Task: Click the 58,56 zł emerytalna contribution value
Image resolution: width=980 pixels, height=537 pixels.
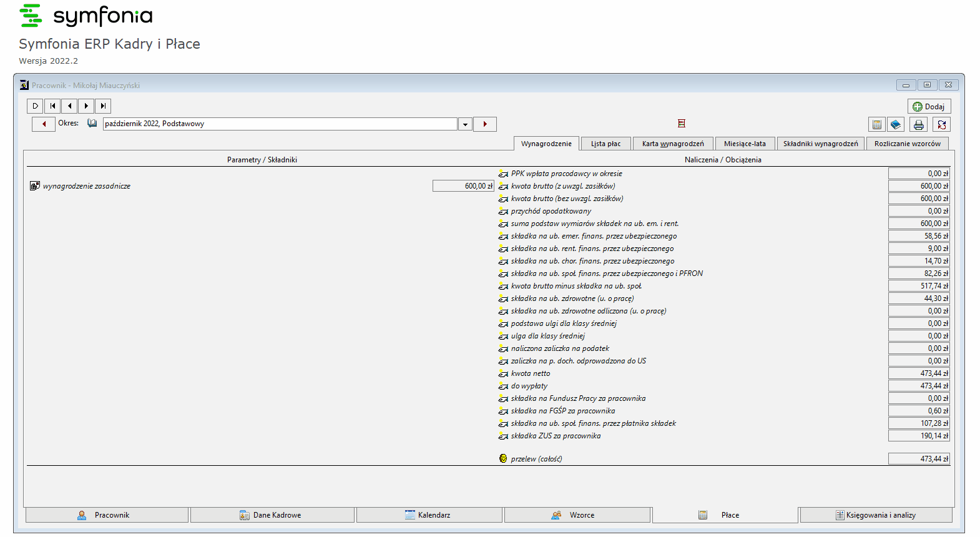Action: [919, 236]
